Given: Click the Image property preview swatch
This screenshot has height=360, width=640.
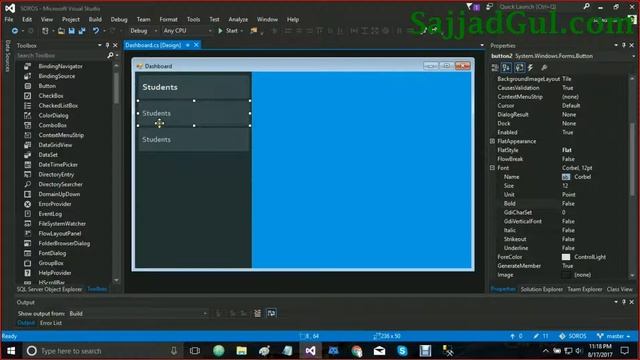Looking at the screenshot, I should tap(566, 275).
